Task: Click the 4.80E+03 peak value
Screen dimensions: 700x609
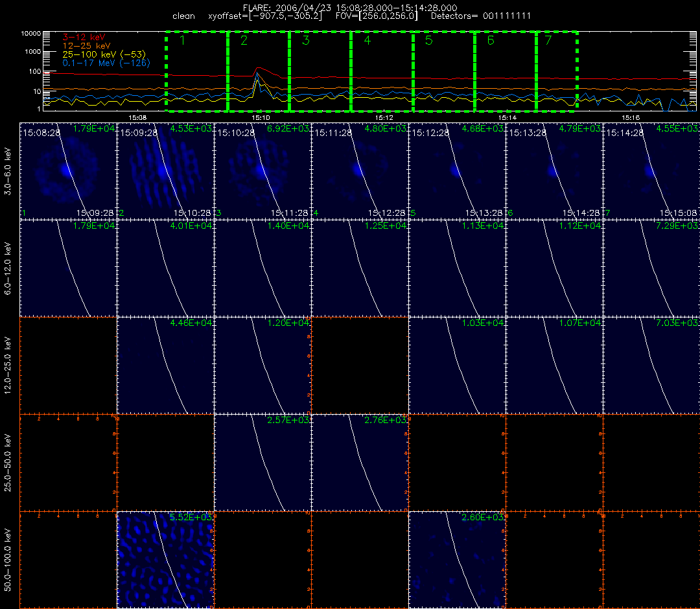Action: pyautogui.click(x=385, y=128)
